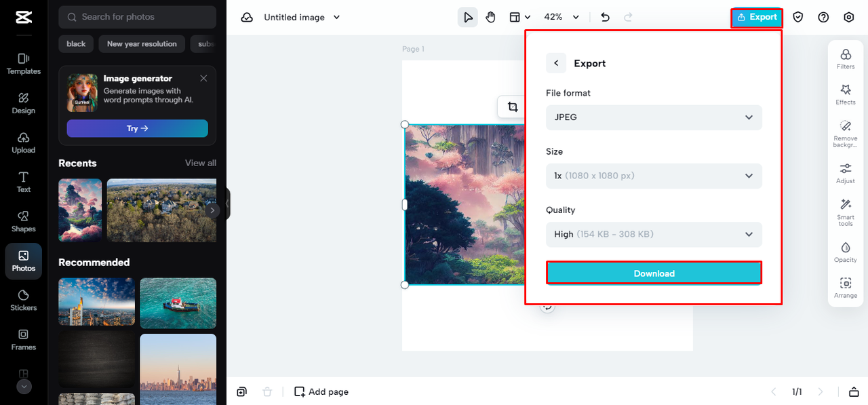Viewport: 868px width, 405px height.
Task: Open the Upload panel
Action: 24,142
